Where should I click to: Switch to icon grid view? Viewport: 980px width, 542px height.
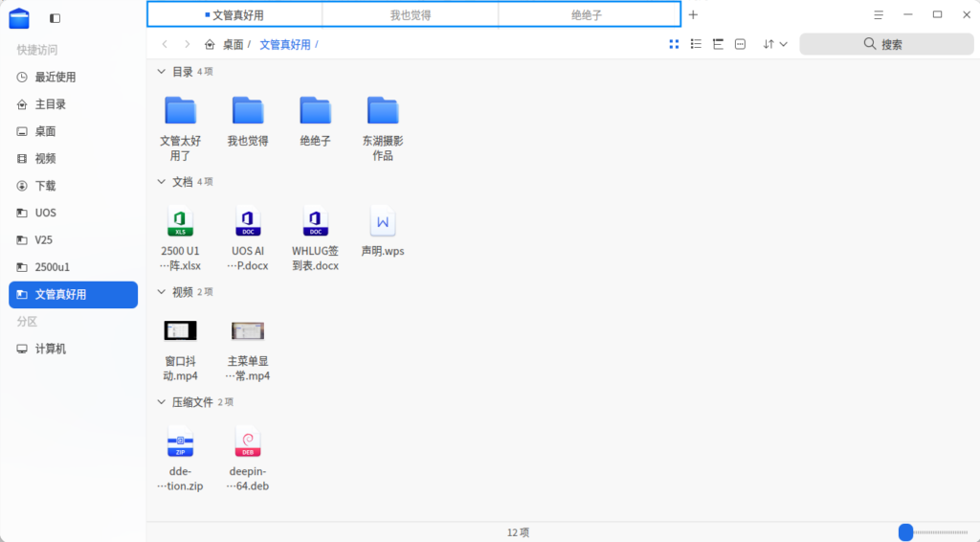(x=674, y=44)
